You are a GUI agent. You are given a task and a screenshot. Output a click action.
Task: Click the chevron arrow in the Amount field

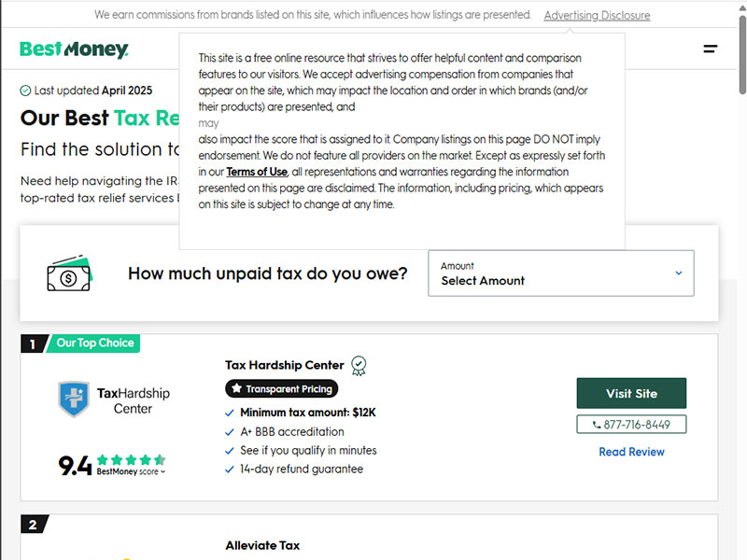[679, 273]
